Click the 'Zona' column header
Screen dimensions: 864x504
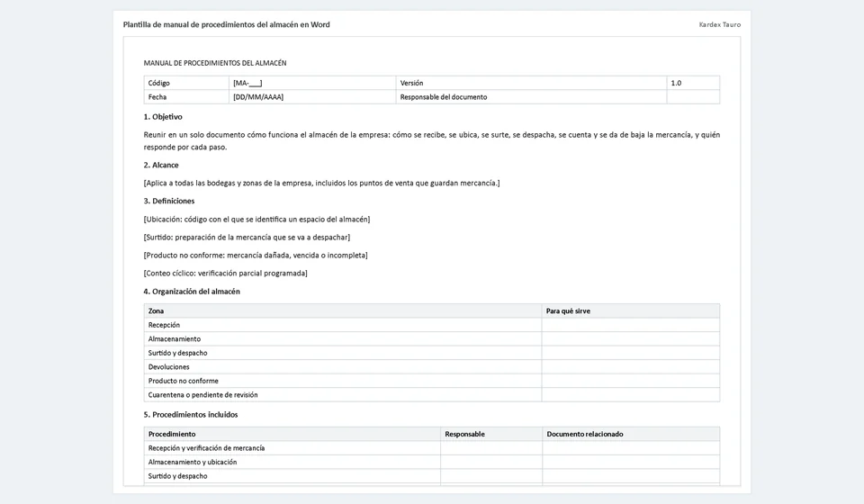(x=343, y=311)
